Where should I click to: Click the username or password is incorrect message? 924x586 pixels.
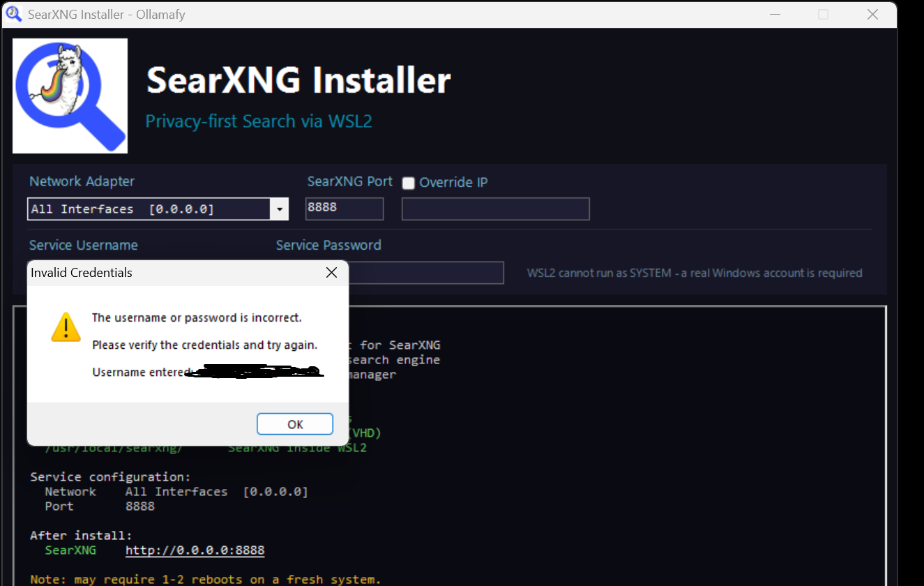(197, 317)
